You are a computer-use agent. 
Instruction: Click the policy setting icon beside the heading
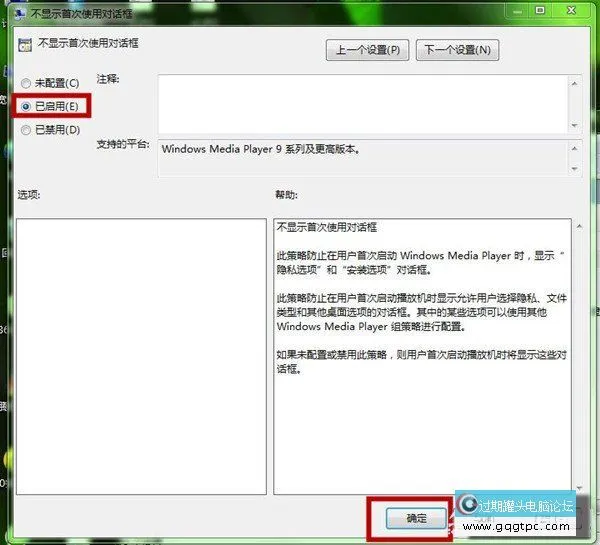pyautogui.click(x=25, y=45)
